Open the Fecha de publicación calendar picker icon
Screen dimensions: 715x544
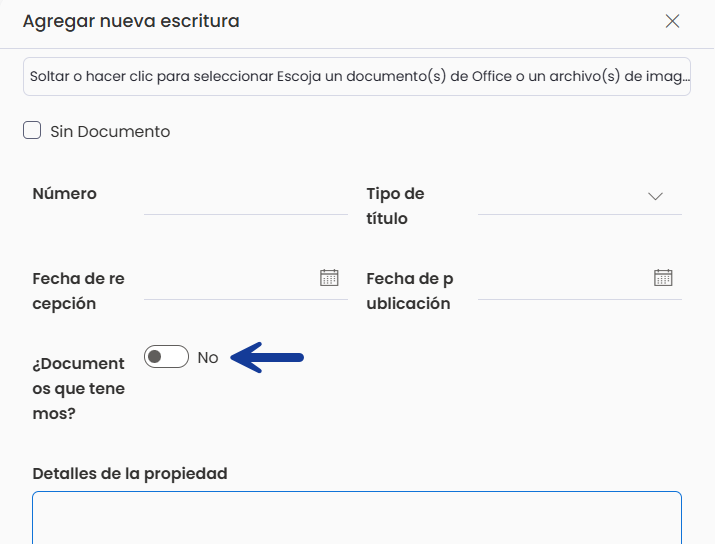click(x=663, y=278)
